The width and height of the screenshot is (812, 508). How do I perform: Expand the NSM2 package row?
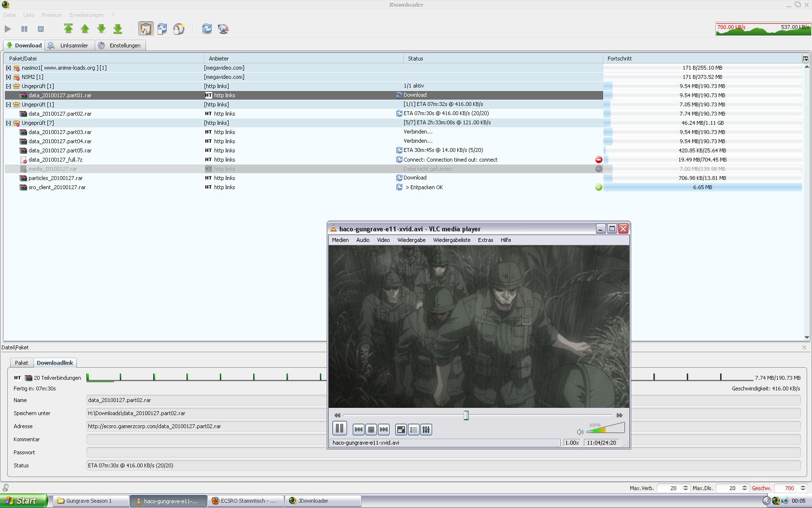coord(8,77)
